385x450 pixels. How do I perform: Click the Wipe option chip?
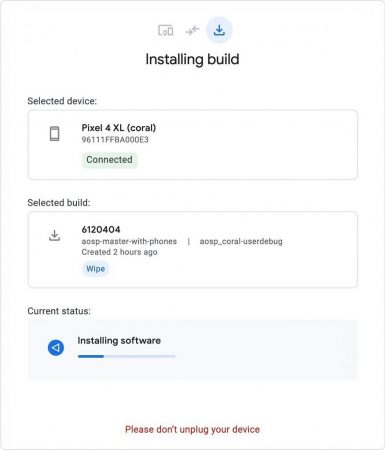pos(95,269)
